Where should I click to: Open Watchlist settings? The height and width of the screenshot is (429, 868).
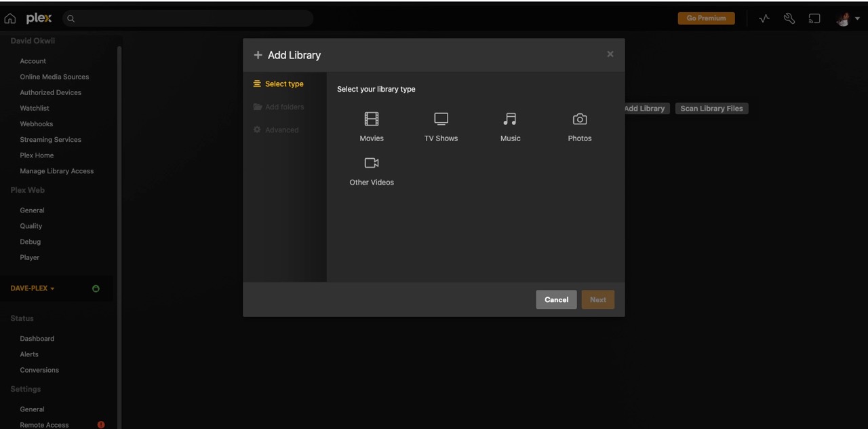[x=35, y=108]
